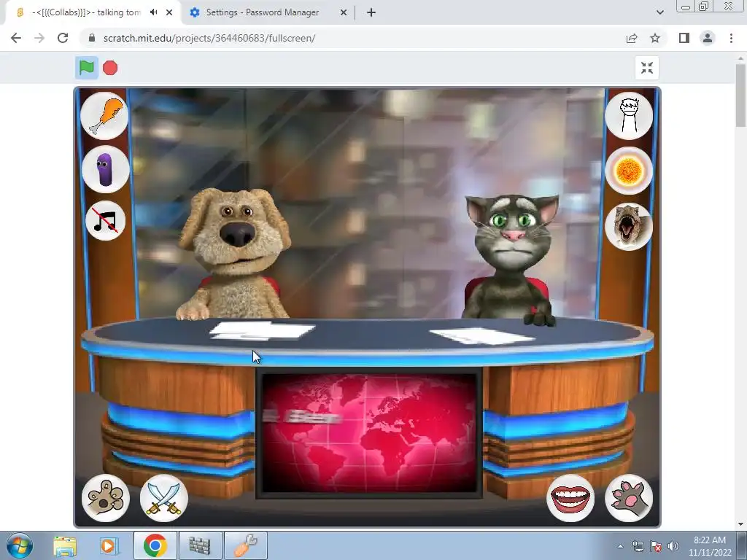Image resolution: width=747 pixels, height=560 pixels.
Task: Click the red lips mouth icon
Action: click(570, 498)
